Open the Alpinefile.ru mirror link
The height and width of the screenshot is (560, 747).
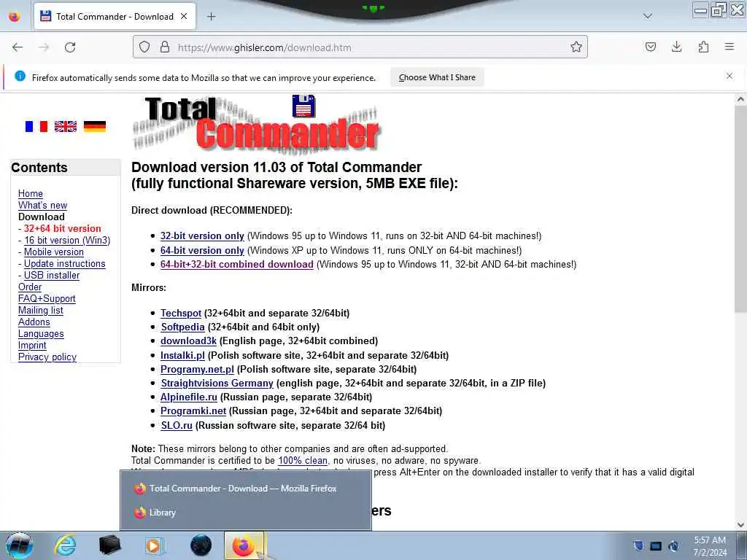189,397
